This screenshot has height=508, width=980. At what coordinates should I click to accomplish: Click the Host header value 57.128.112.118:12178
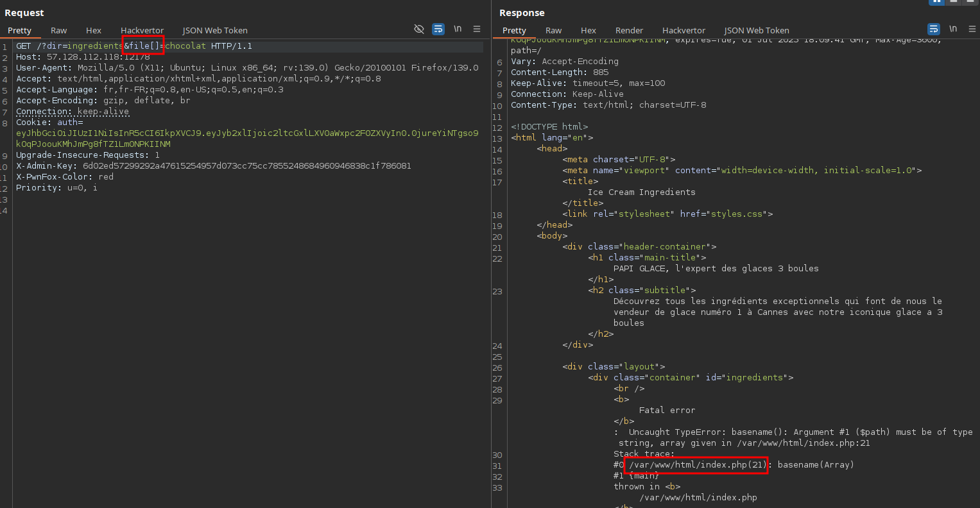click(98, 57)
